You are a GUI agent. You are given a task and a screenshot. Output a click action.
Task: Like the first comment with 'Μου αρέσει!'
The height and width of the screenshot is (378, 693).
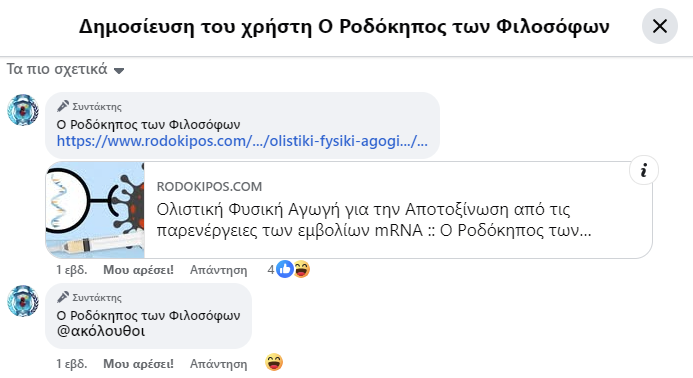point(138,270)
